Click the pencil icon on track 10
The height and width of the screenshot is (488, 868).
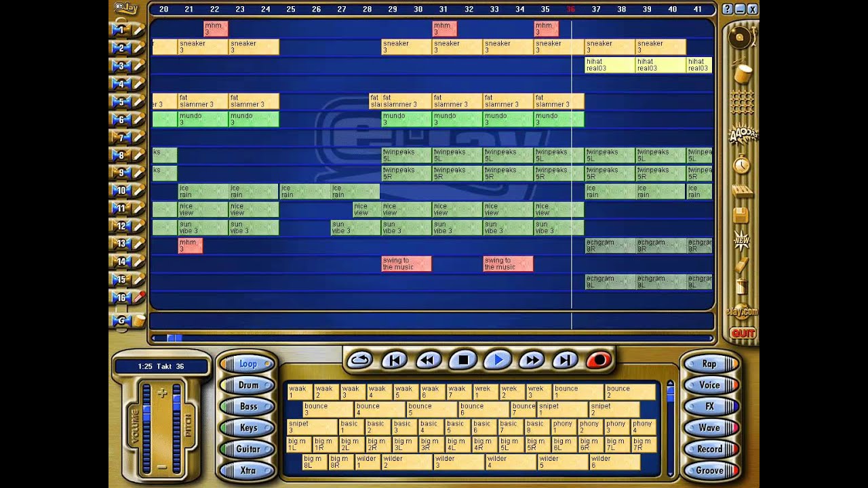tap(138, 190)
